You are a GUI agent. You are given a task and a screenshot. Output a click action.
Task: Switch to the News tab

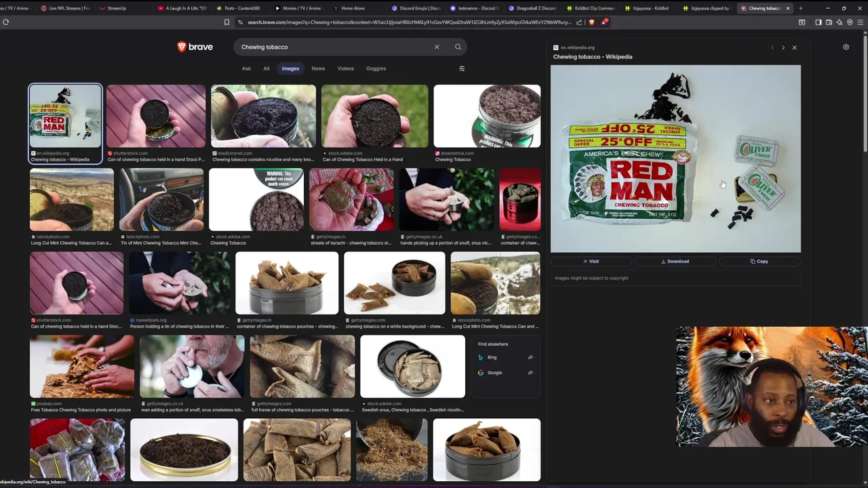click(318, 68)
